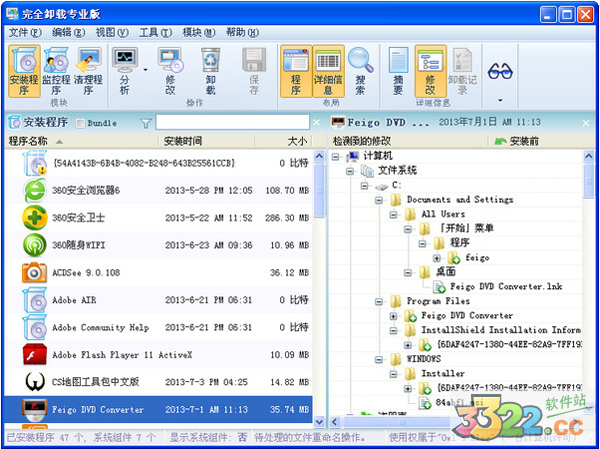Open the 分析 dropdown arrow
This screenshot has width=600, height=449.
(145, 70)
